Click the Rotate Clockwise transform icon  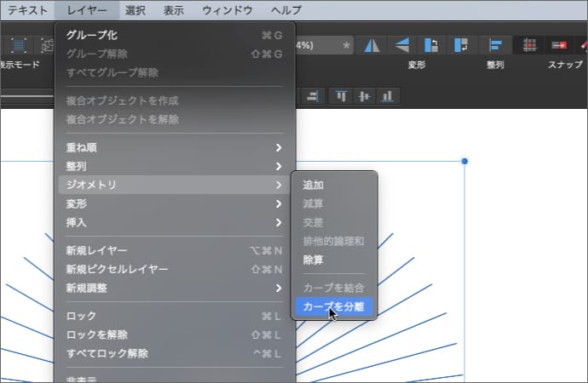pos(461,45)
